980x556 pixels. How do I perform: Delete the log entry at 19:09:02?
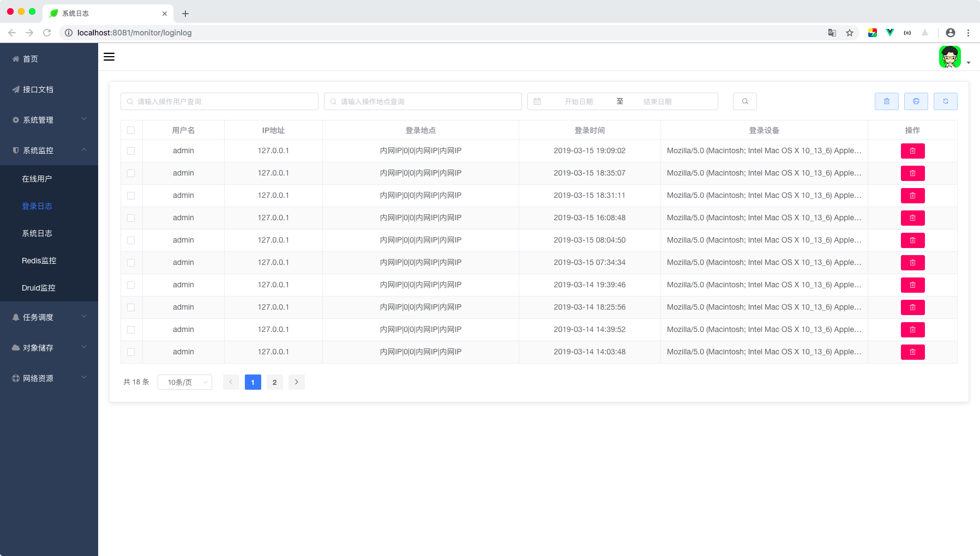[x=912, y=151]
